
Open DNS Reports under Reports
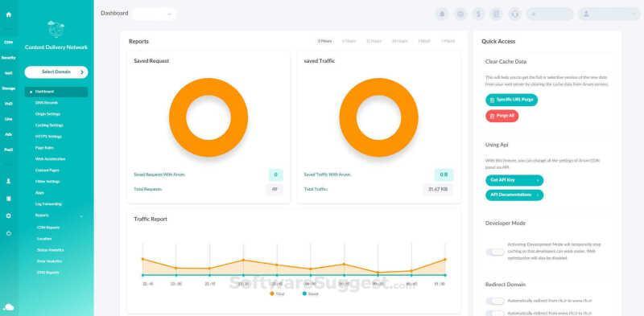48,273
